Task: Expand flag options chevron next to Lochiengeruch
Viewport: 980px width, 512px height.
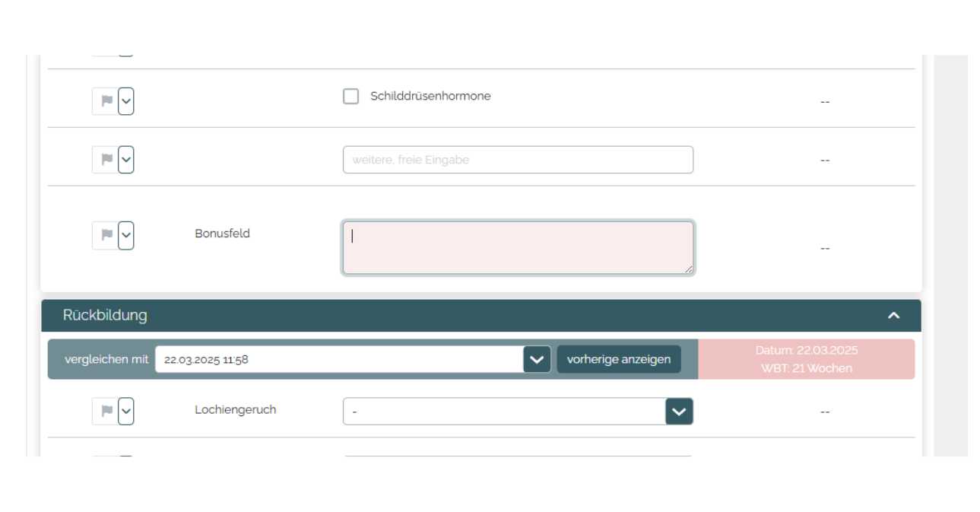Action: (126, 412)
